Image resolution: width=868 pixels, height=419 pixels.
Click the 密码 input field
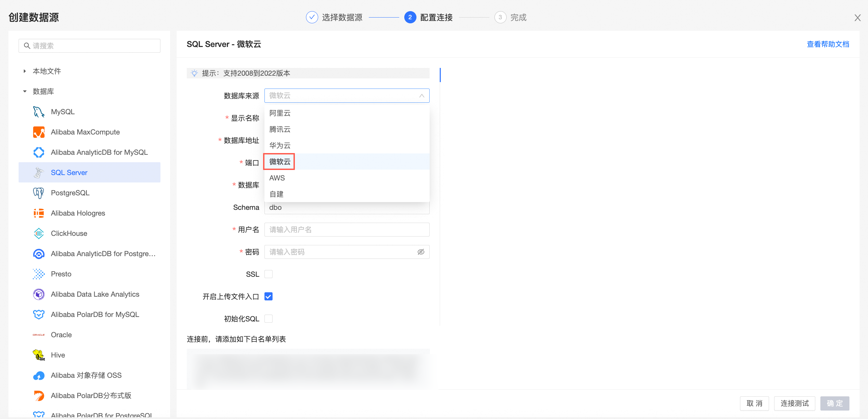click(347, 252)
